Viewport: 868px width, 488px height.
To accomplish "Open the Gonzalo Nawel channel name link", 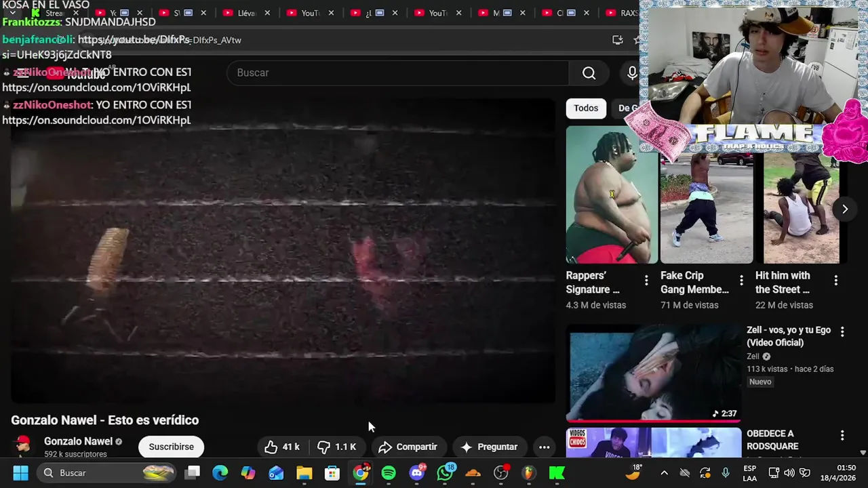I will click(78, 441).
